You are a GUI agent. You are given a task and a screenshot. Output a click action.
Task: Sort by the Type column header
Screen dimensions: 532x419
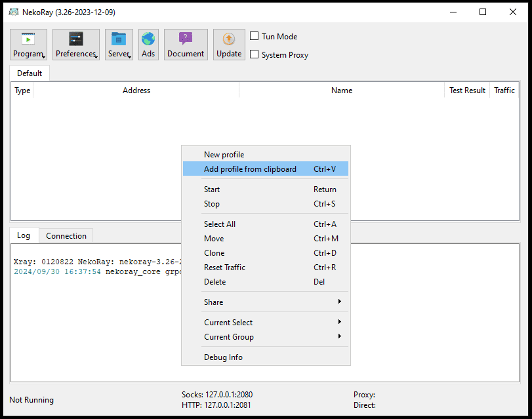tap(22, 90)
